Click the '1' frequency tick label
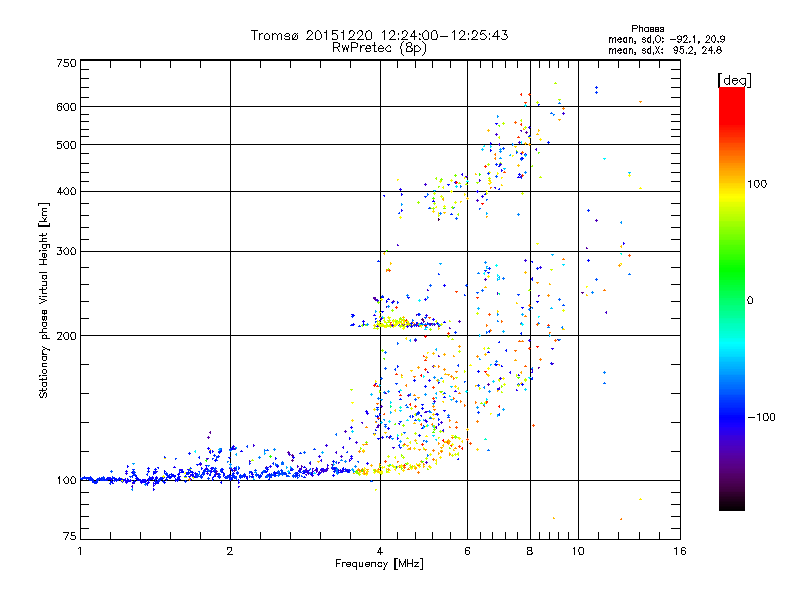The image size is (800, 600). click(x=80, y=551)
